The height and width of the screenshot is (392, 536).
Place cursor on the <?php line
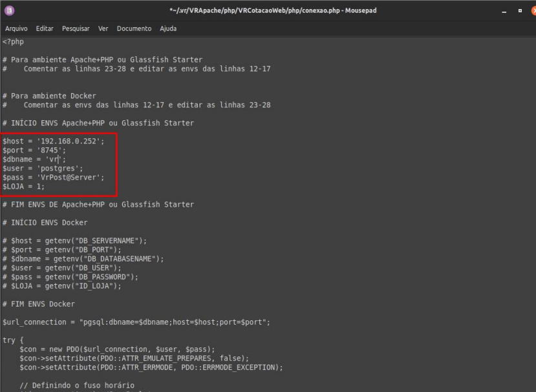pos(14,42)
